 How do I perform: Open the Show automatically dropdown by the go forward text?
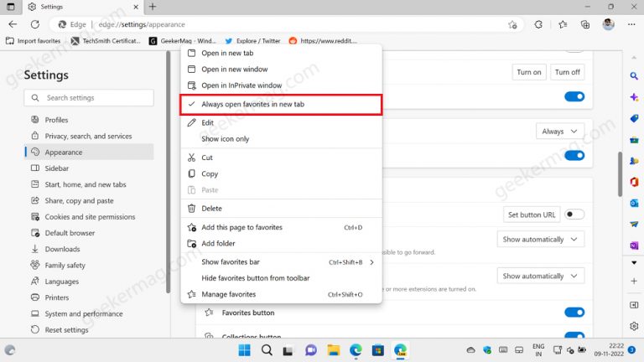pos(540,240)
